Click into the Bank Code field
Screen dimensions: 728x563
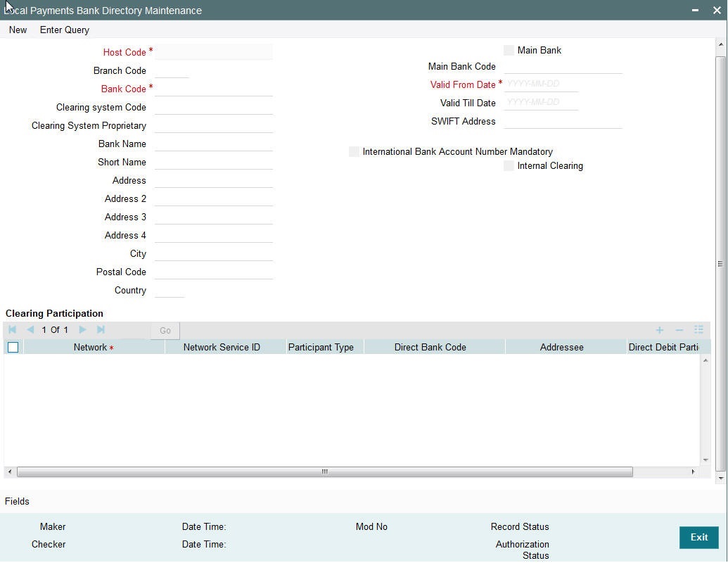click(x=214, y=89)
